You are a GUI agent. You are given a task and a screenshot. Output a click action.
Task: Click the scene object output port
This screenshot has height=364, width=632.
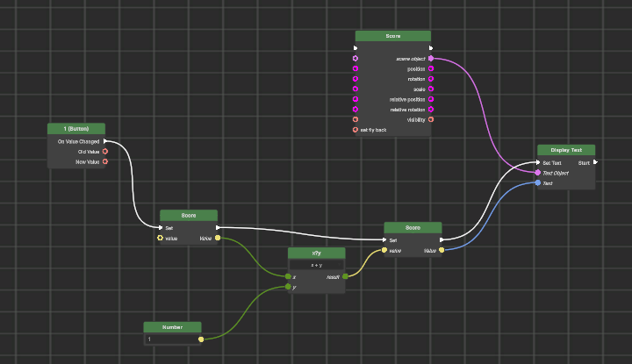coord(431,59)
